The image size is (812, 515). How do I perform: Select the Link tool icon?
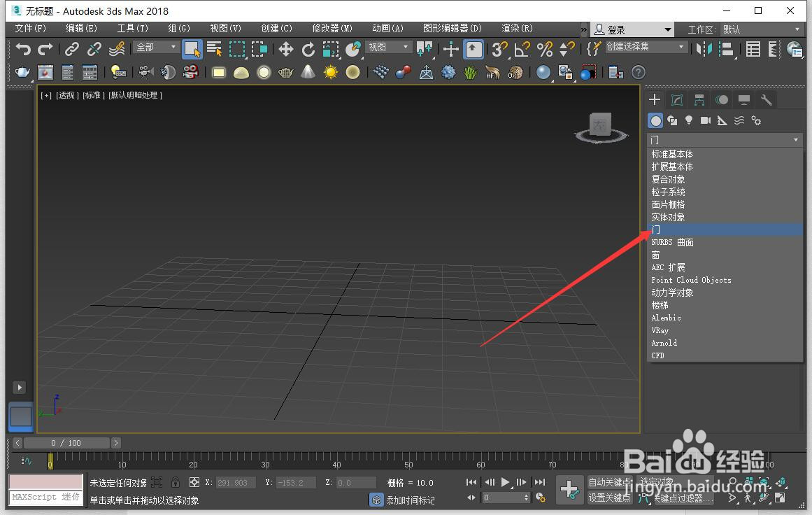click(x=71, y=49)
